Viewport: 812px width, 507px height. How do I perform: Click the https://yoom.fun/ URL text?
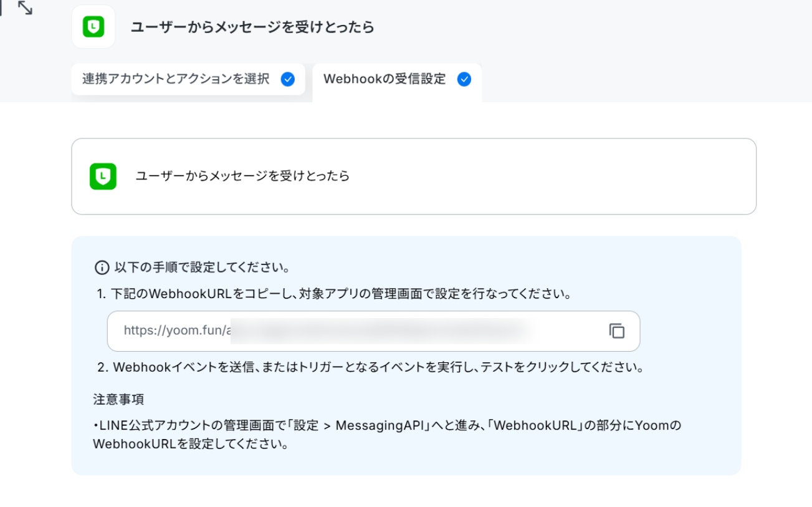pos(177,331)
